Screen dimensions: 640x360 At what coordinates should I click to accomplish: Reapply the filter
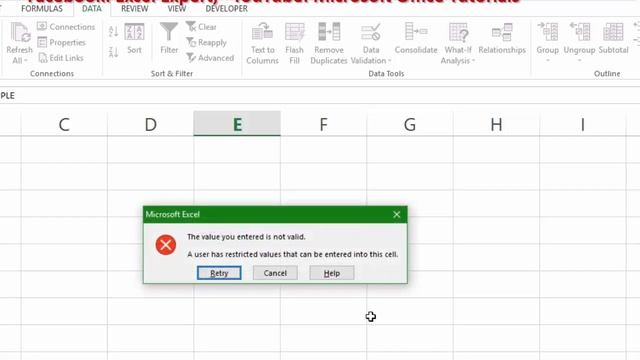[x=206, y=42]
